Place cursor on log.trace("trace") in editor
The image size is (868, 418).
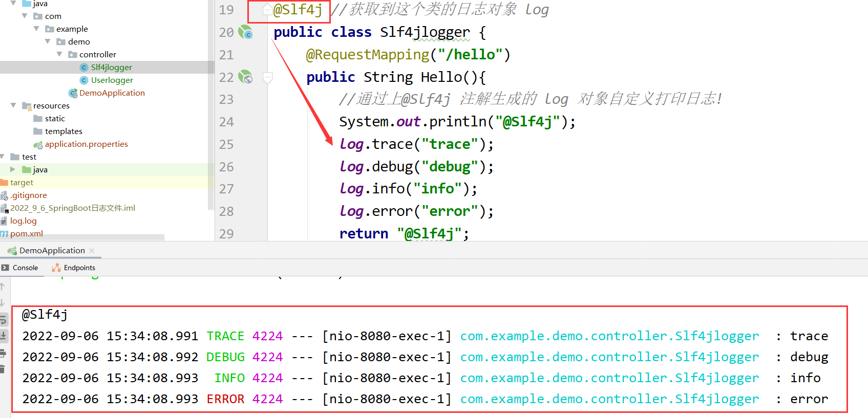click(416, 144)
